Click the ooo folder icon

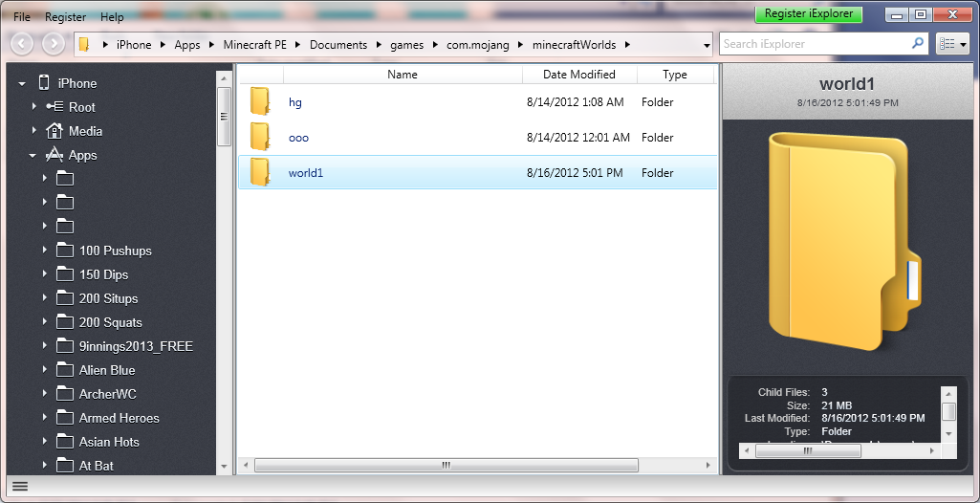coord(260,137)
